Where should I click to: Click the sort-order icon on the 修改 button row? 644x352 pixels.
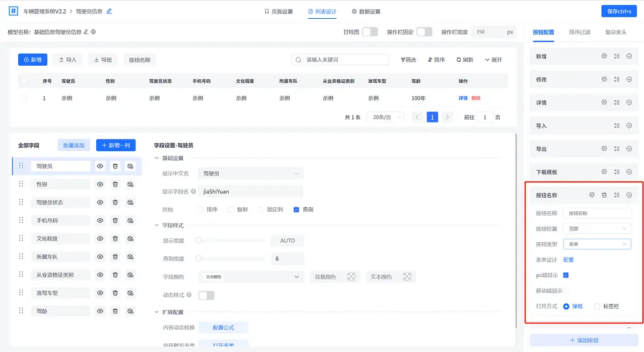[616, 79]
